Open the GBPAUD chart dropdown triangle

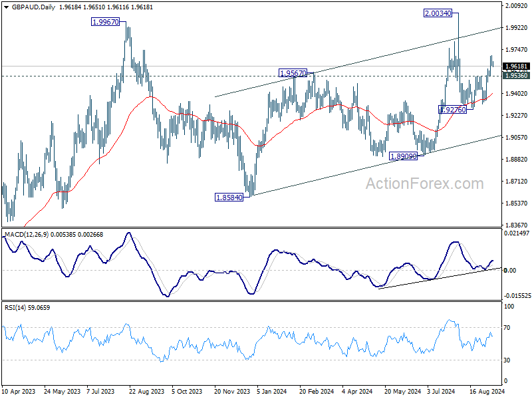click(x=7, y=7)
